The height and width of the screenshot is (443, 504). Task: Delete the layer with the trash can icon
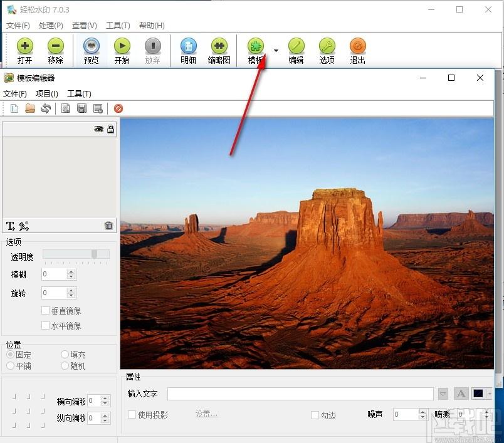click(x=108, y=226)
